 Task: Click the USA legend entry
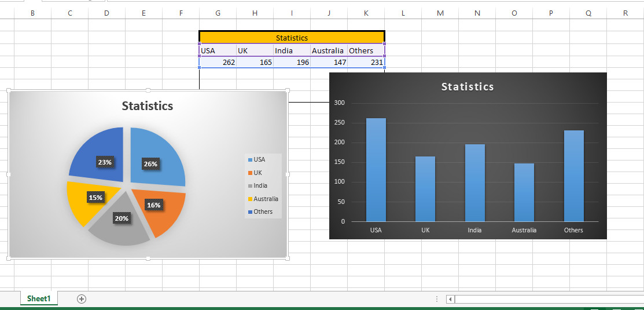point(257,159)
